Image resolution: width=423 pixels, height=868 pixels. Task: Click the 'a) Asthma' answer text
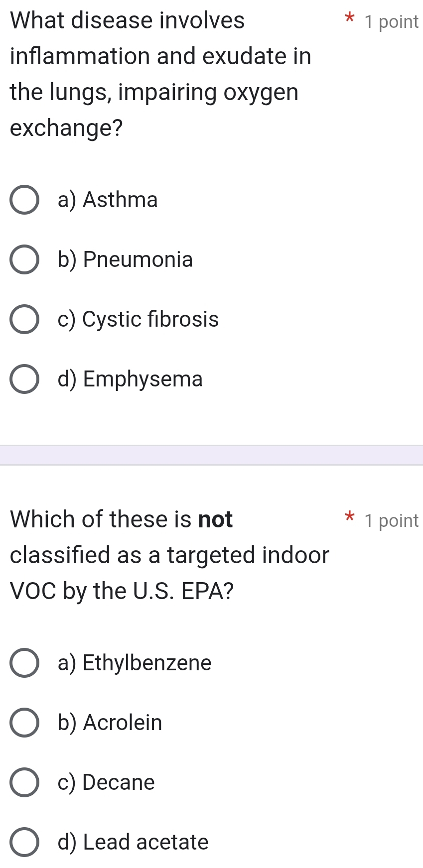(108, 200)
